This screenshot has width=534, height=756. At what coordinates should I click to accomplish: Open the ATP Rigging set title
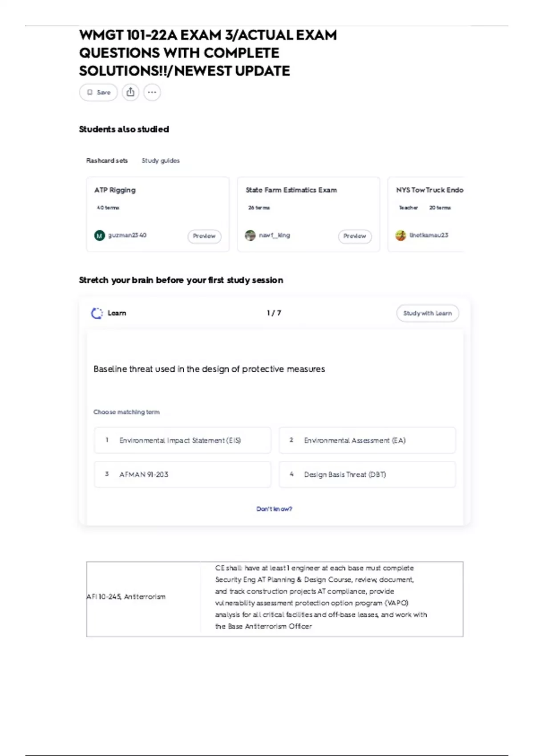115,190
